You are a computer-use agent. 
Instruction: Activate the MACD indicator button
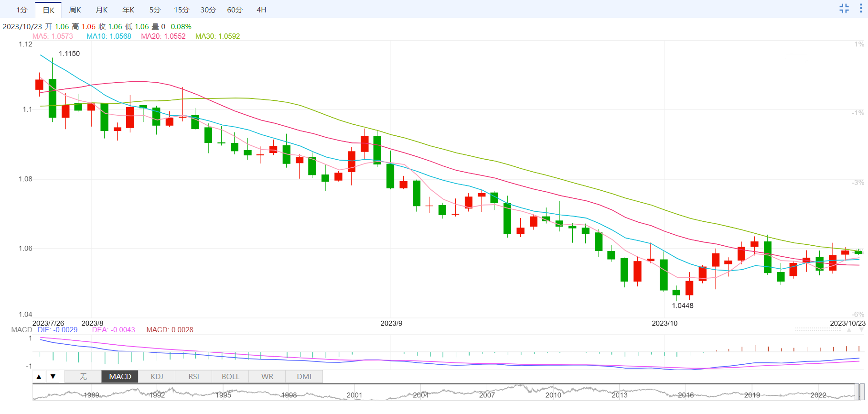pyautogui.click(x=120, y=377)
